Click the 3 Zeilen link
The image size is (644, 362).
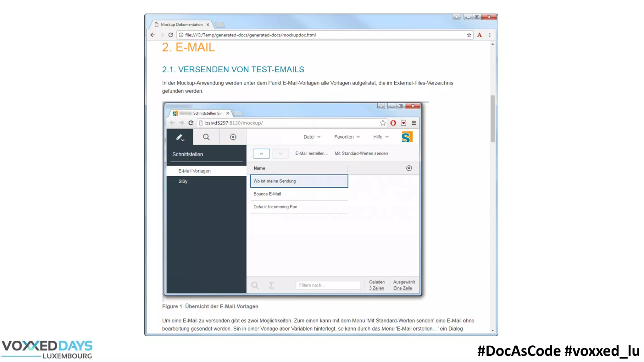click(x=376, y=288)
